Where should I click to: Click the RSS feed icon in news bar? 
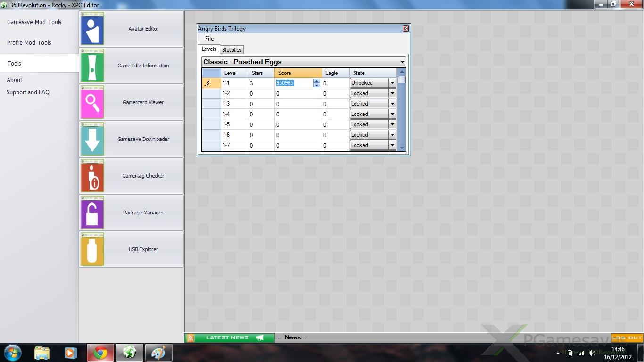[x=190, y=338]
